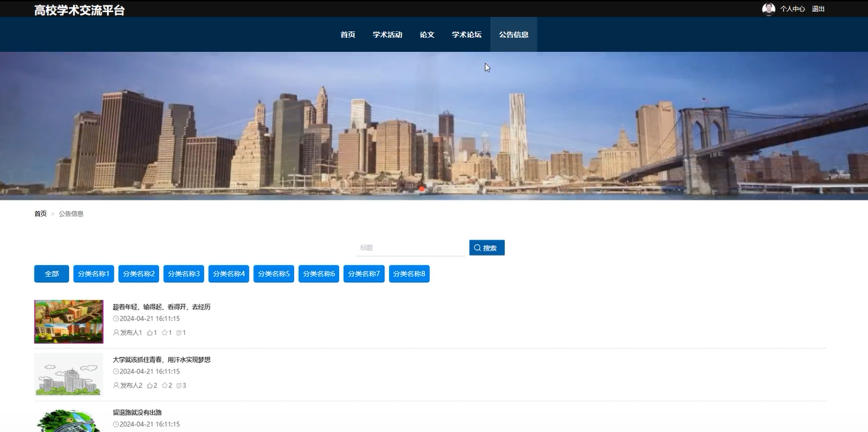Click the comment icon for 发布人1 post
The width and height of the screenshot is (868, 432).
179,332
